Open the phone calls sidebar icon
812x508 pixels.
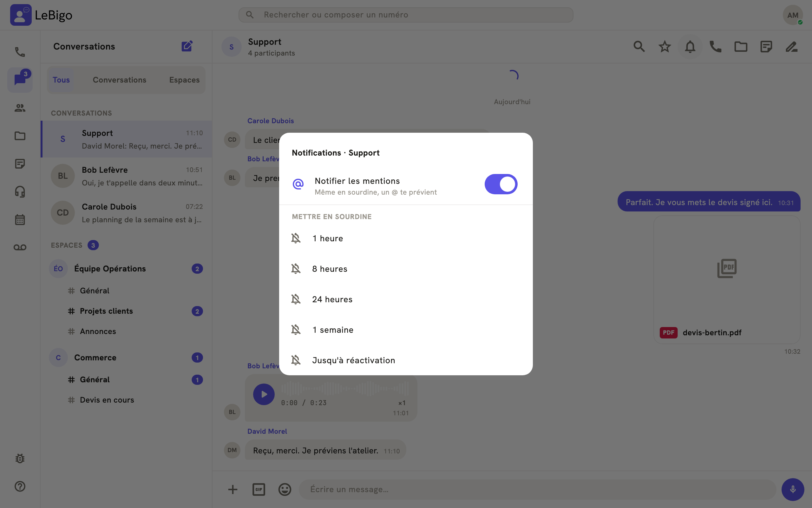pos(20,52)
